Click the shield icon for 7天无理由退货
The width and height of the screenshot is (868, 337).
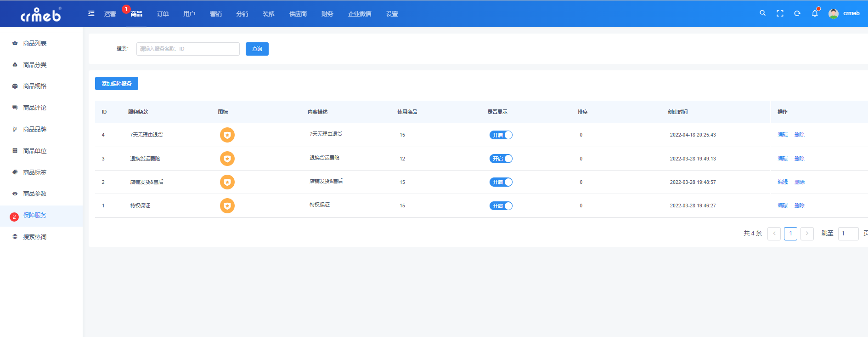(227, 135)
